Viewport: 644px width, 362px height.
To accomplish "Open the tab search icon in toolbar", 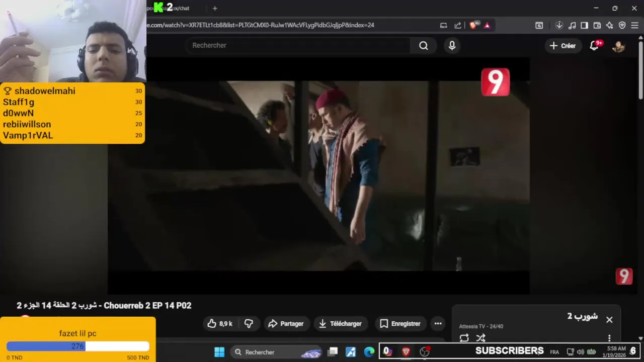I will [539, 25].
